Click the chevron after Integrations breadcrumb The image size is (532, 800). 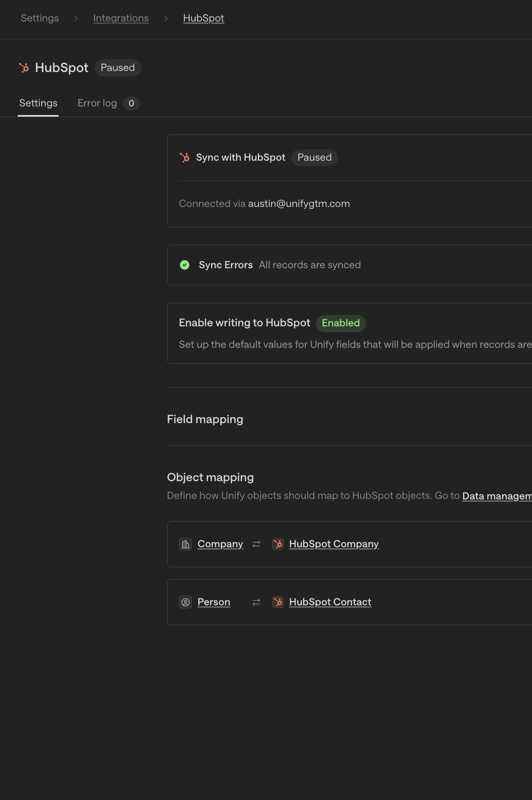pyautogui.click(x=166, y=18)
